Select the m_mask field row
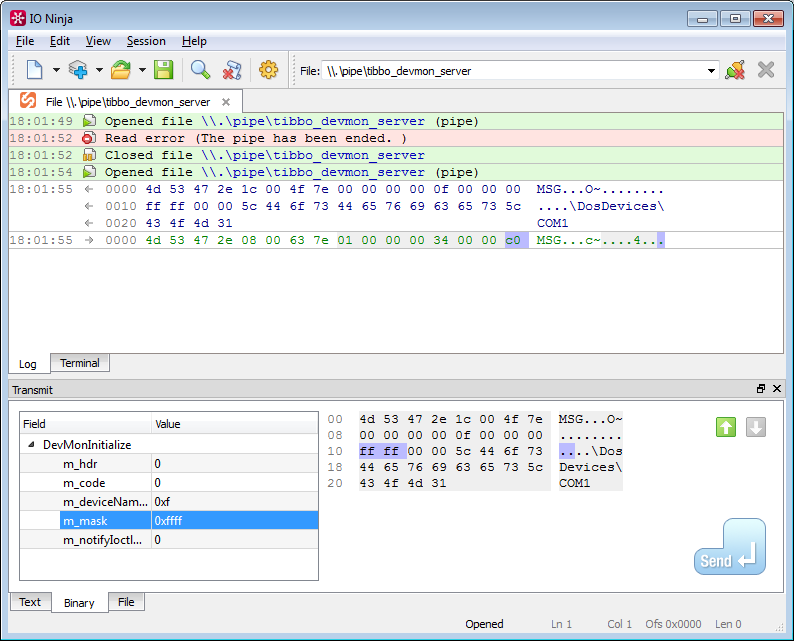The height and width of the screenshot is (641, 794). pyautogui.click(x=169, y=521)
